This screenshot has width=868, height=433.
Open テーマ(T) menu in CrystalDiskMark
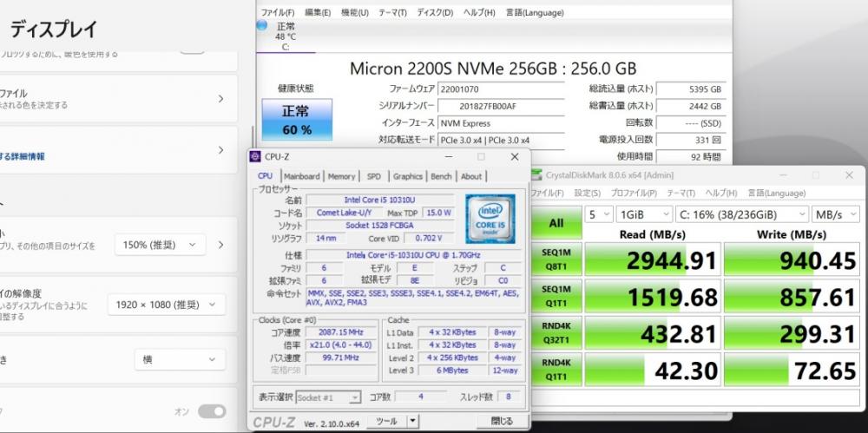point(681,194)
